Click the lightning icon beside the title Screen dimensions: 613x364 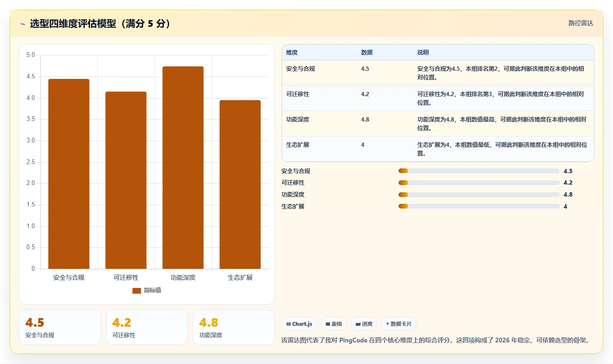coord(23,24)
